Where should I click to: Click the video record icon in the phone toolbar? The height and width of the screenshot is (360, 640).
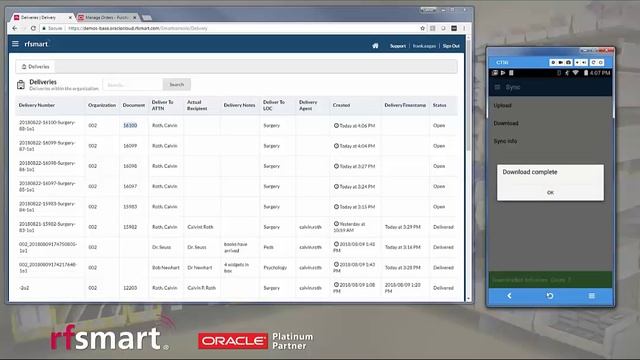coord(560,62)
